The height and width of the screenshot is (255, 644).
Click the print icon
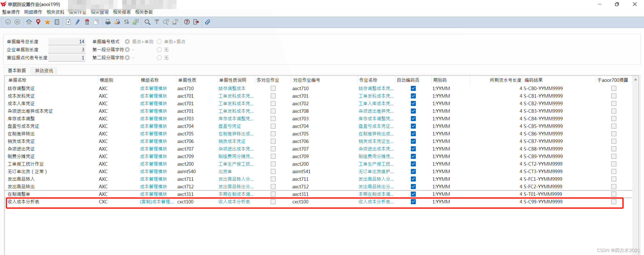108,22
